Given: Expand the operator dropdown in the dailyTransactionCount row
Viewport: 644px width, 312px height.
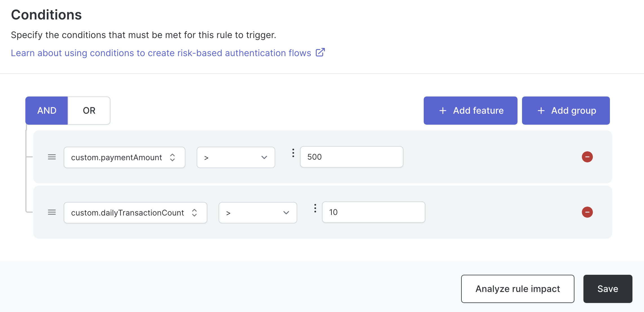Looking at the screenshot, I should 258,213.
